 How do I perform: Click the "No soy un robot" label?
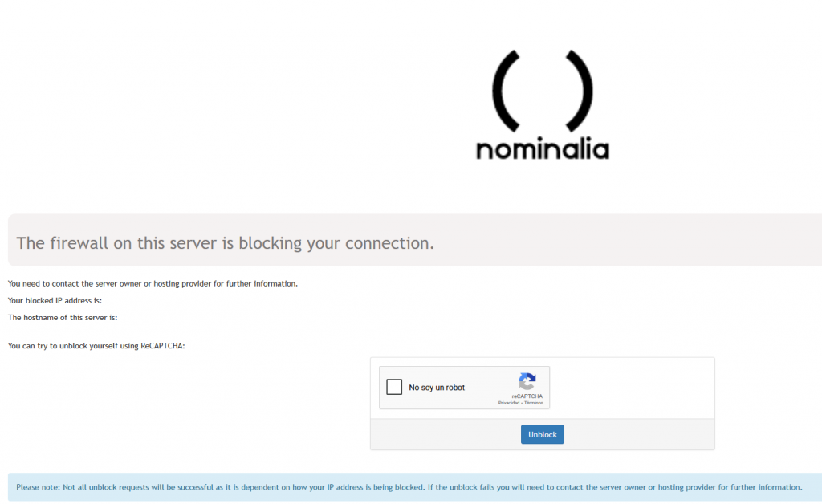(437, 388)
